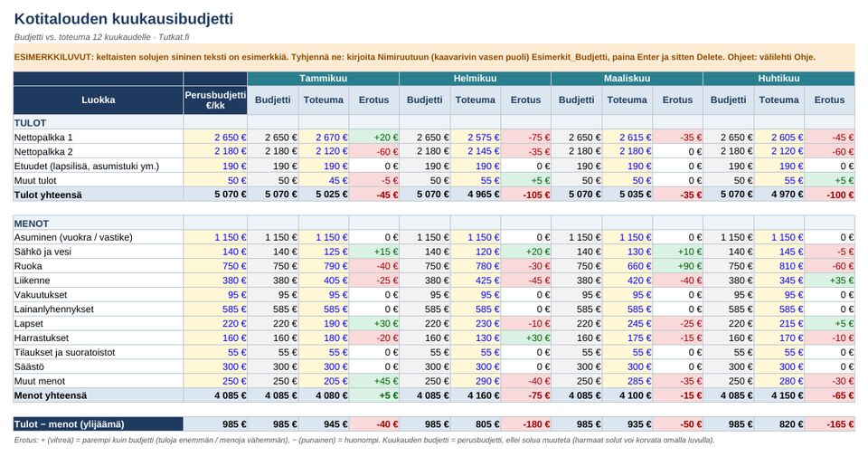The width and height of the screenshot is (868, 457).
Task: Click Liikenne Helmikuu Toteuma 425 €
Action: (476, 281)
